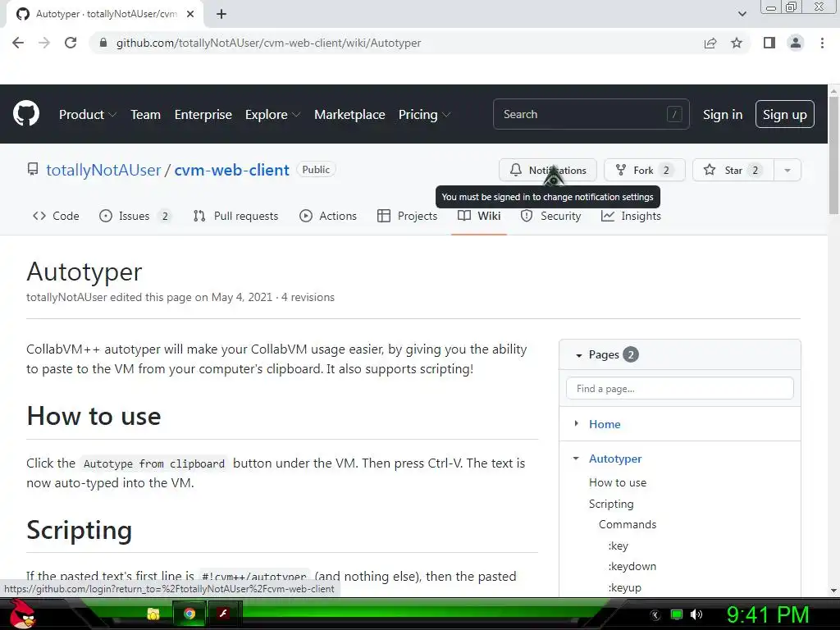This screenshot has width=840, height=630.
Task: Switch to the Projects tab
Action: tap(407, 216)
